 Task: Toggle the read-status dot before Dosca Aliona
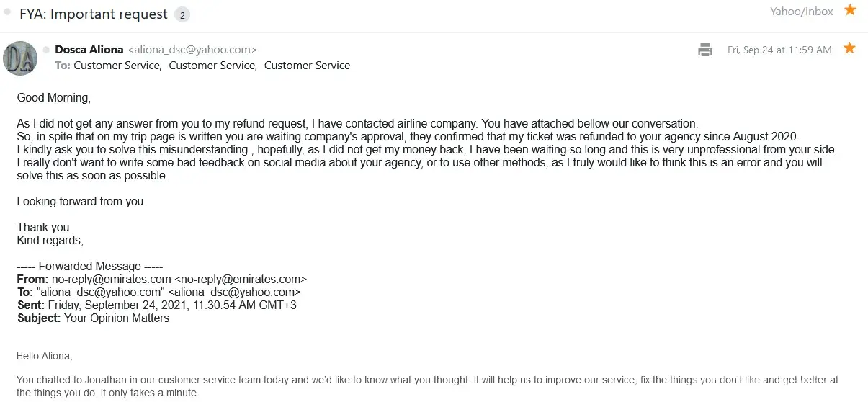pos(46,50)
